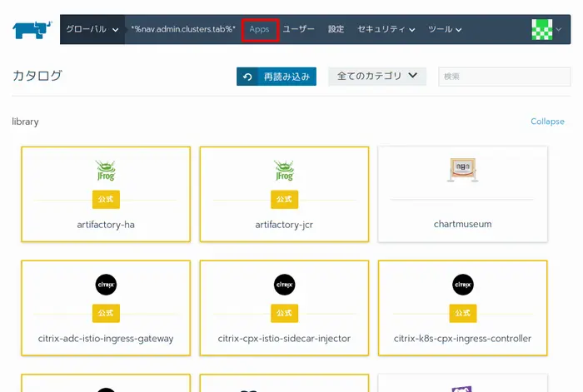Click the JFrog logo on artifactory-ha
This screenshot has height=392, width=583.
(x=106, y=171)
